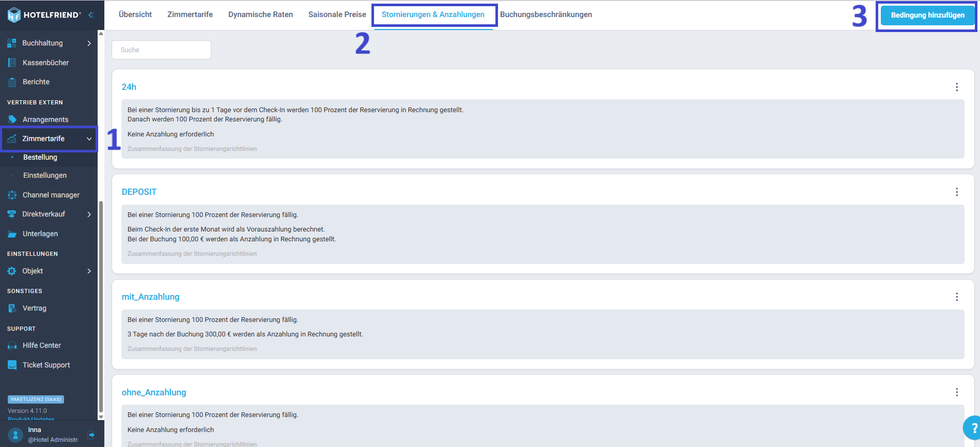Open Channel manager from the sidebar
Screen dimensions: 980x447
pos(51,195)
